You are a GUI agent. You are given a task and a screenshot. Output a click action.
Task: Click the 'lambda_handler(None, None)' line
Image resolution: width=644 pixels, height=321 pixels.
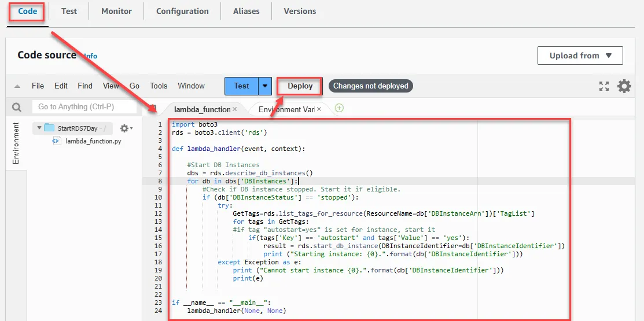[x=237, y=311]
